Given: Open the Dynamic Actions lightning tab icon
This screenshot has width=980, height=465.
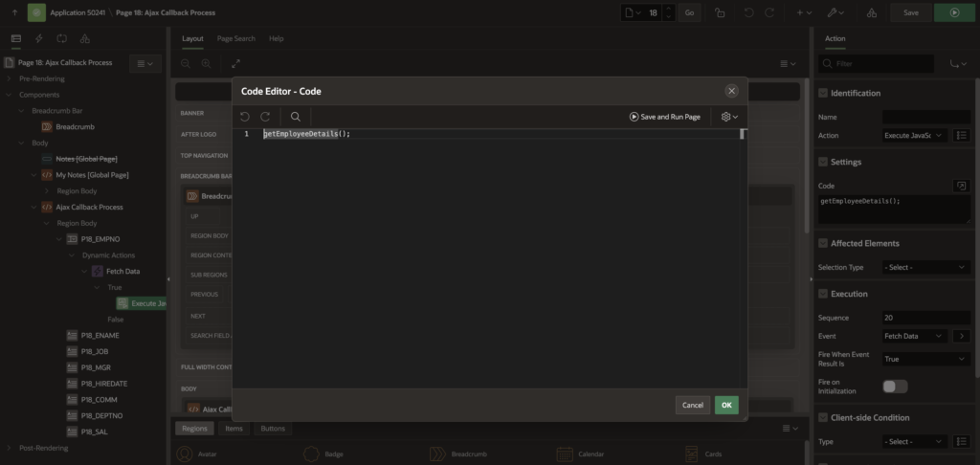Looking at the screenshot, I should [38, 38].
